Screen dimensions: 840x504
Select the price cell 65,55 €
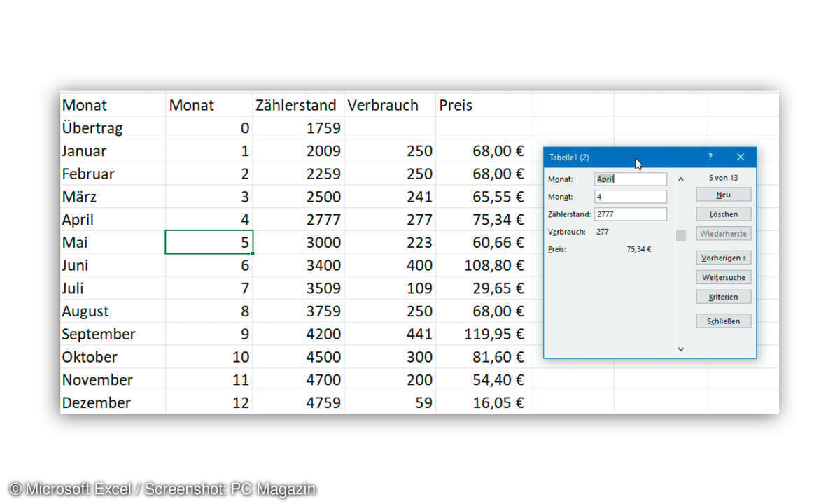484,197
